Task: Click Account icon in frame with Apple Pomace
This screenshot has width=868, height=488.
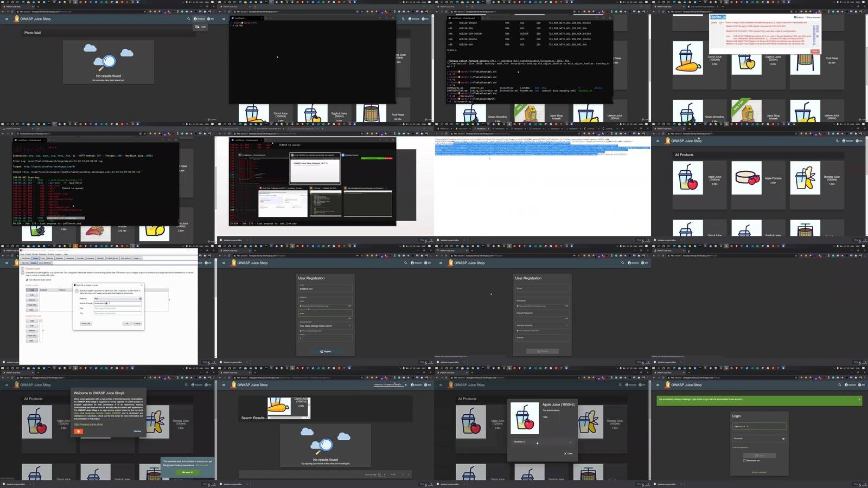Action: [x=848, y=141]
